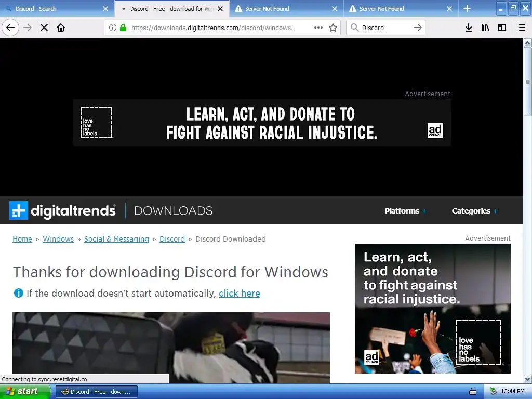Open the racial injustice banner ad
Screen dimensions: 532x399
[x=262, y=123]
